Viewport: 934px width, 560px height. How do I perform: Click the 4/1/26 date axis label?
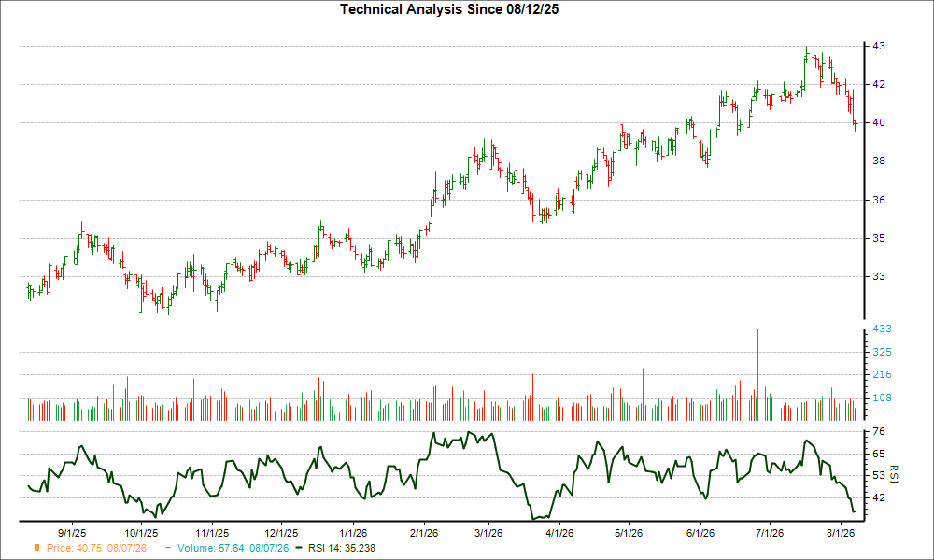(559, 533)
